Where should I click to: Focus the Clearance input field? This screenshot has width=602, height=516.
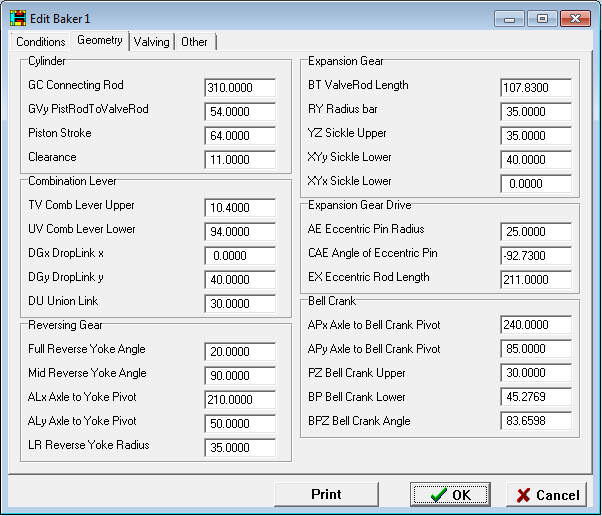(x=239, y=160)
